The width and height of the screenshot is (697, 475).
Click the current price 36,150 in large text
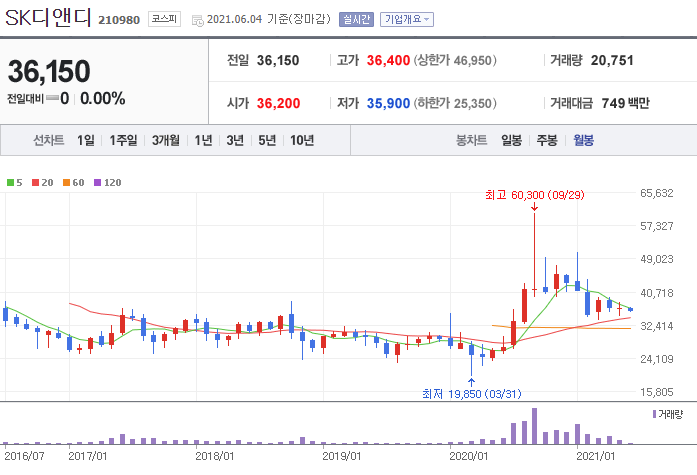(x=49, y=71)
